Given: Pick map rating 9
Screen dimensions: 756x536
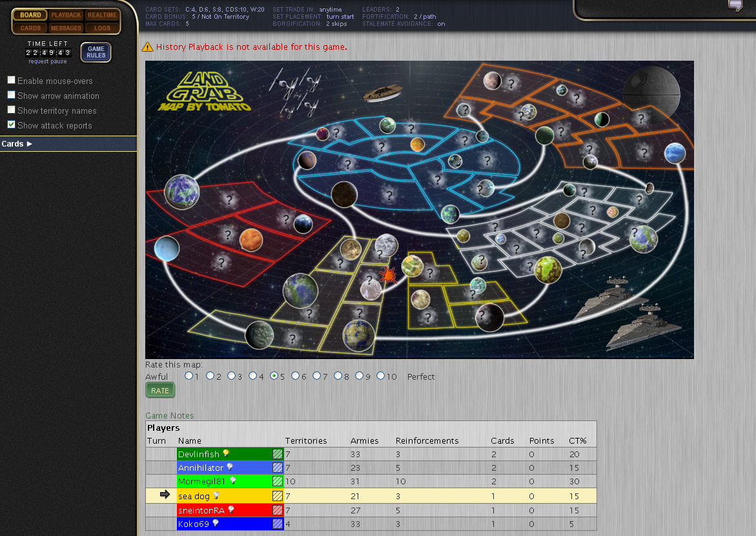Looking at the screenshot, I should [359, 376].
